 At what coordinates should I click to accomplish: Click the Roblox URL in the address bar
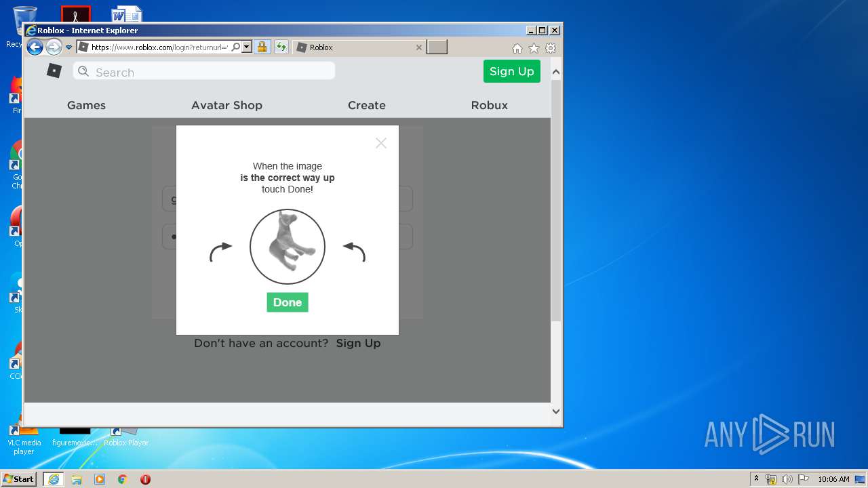(159, 47)
